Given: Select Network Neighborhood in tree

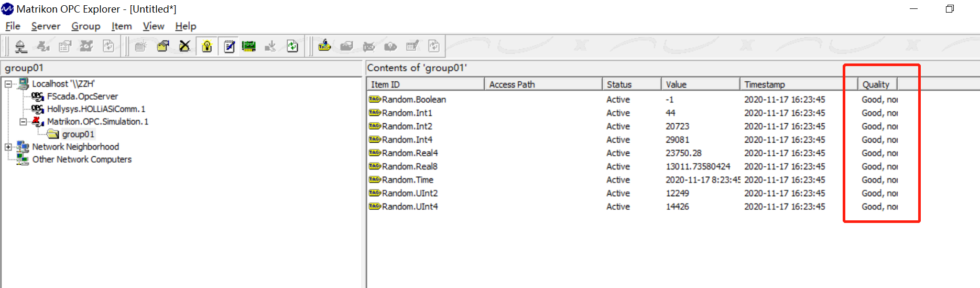Looking at the screenshot, I should click(x=75, y=147).
